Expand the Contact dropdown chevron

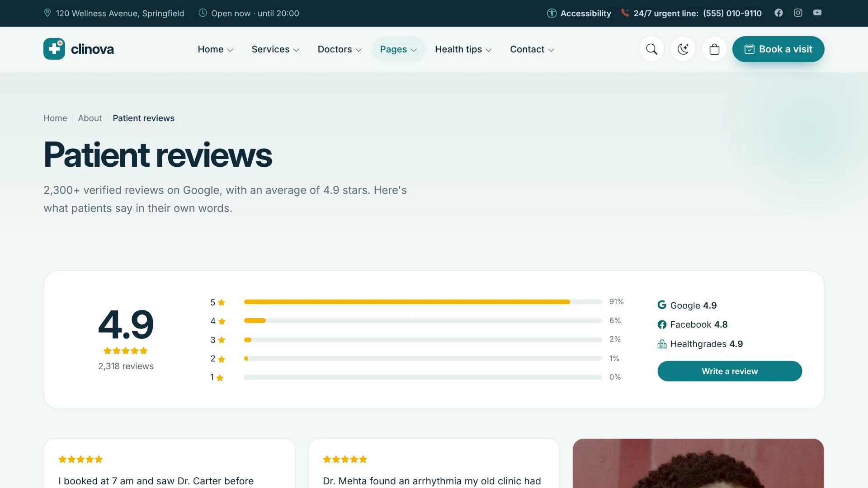pyautogui.click(x=551, y=50)
